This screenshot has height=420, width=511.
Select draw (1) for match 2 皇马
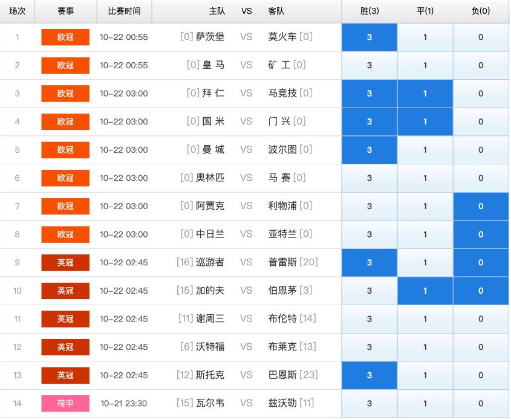tap(425, 65)
